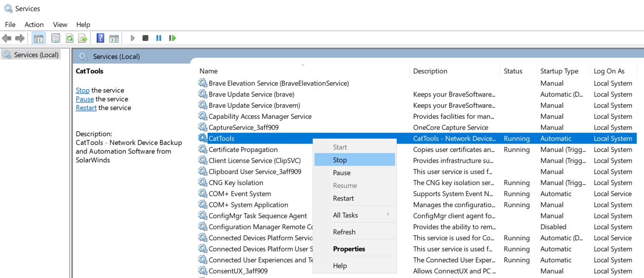The image size is (644, 278).
Task: Click the Restart the service link
Action: (x=86, y=107)
